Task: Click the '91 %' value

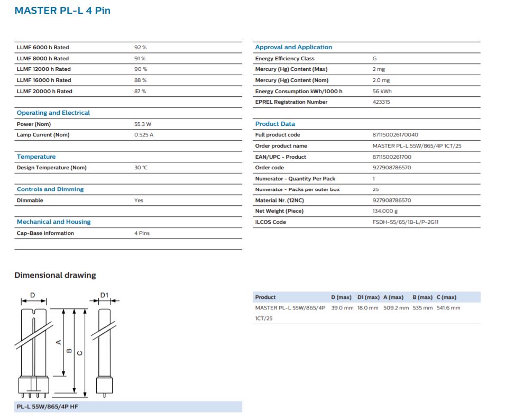Action: click(x=140, y=58)
